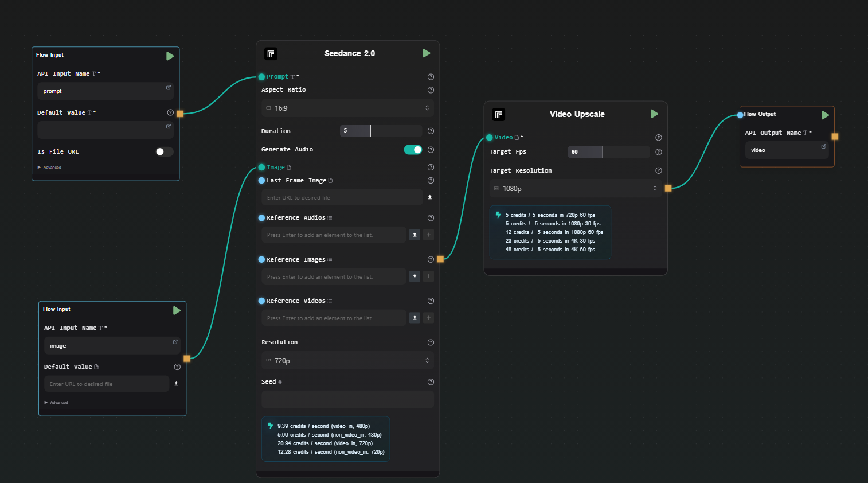Disable the Generate Audio toggle
Screen dimensions: 868x483
click(413, 150)
